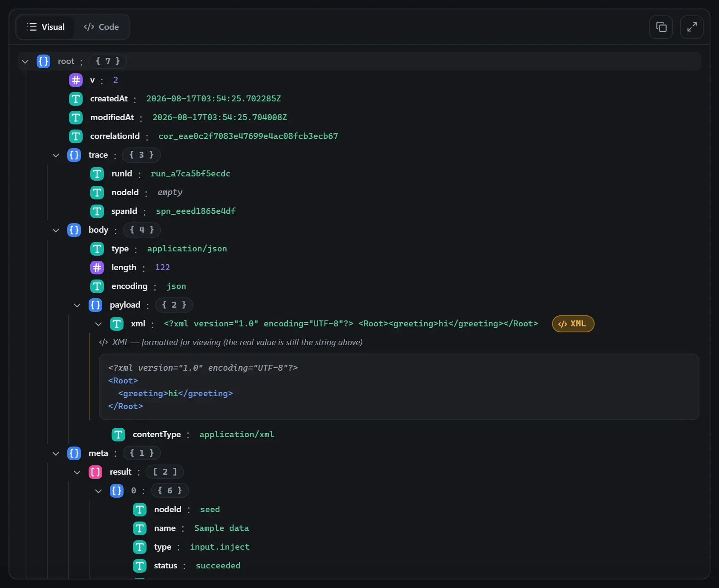Click the text icon beside seed nodeId
719x588 pixels.
coord(140,510)
